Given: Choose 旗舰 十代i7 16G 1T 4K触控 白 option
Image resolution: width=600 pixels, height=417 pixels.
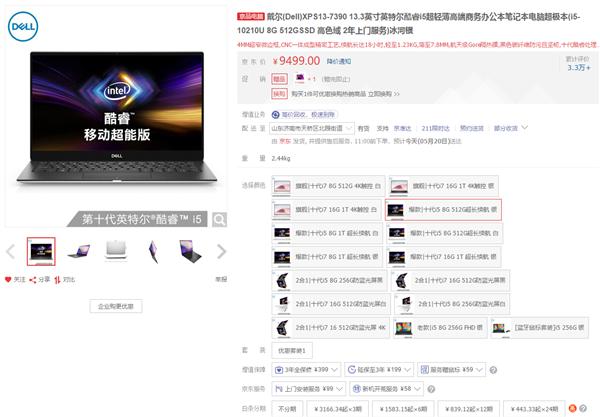Looking at the screenshot, I should (x=327, y=210).
